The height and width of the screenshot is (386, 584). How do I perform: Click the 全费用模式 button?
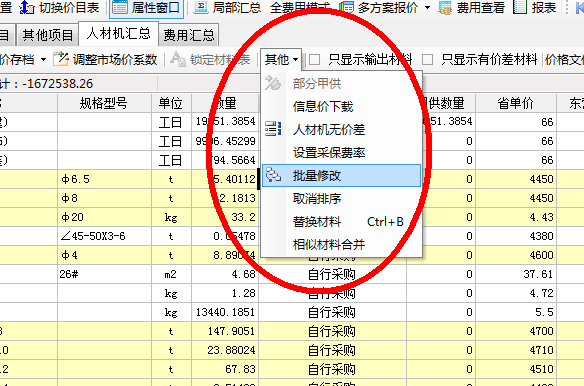300,7
